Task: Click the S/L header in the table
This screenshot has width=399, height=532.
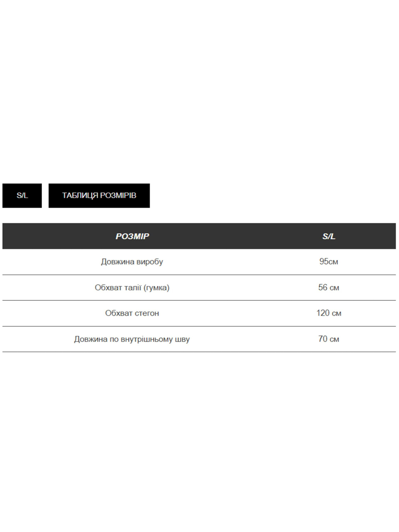Action: (328, 236)
